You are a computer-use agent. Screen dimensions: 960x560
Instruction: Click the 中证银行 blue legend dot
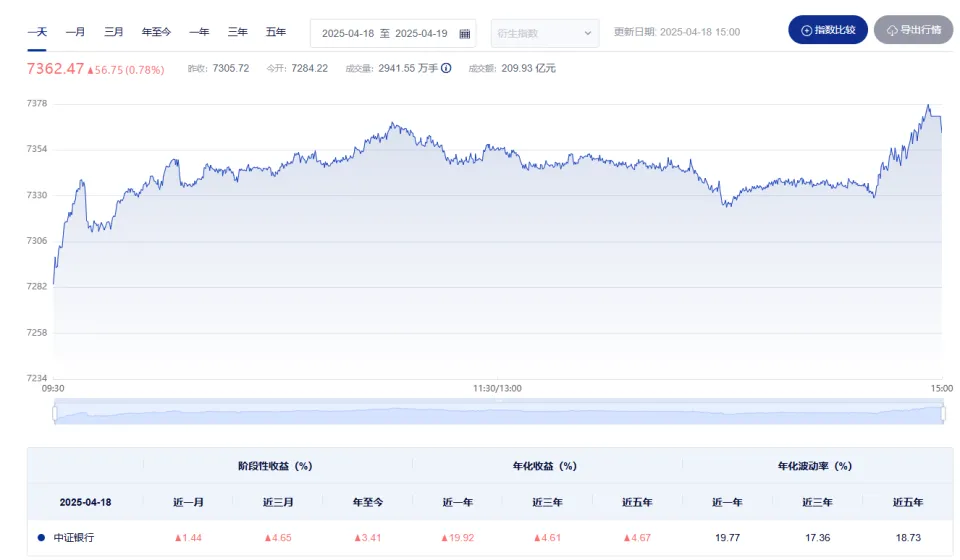[41, 537]
